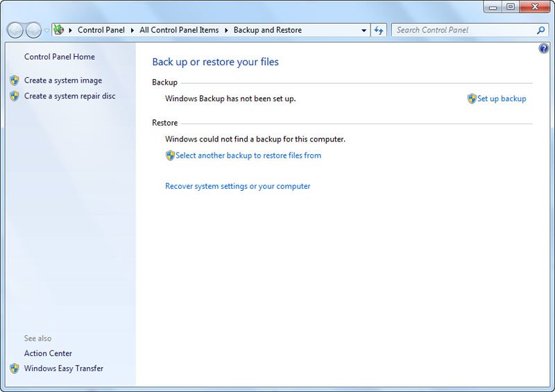Image resolution: width=555 pixels, height=392 pixels.
Task: Click into the Search Control Panel field
Action: pos(461,31)
